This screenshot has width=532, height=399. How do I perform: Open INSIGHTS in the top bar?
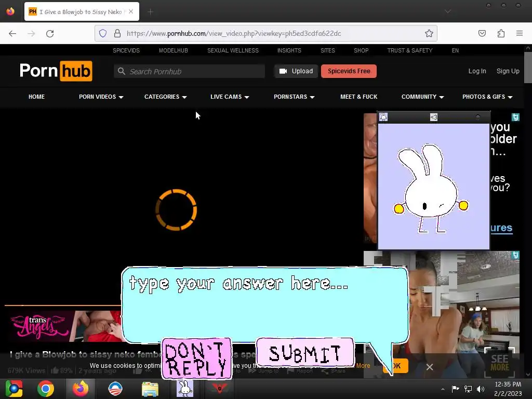(289, 50)
